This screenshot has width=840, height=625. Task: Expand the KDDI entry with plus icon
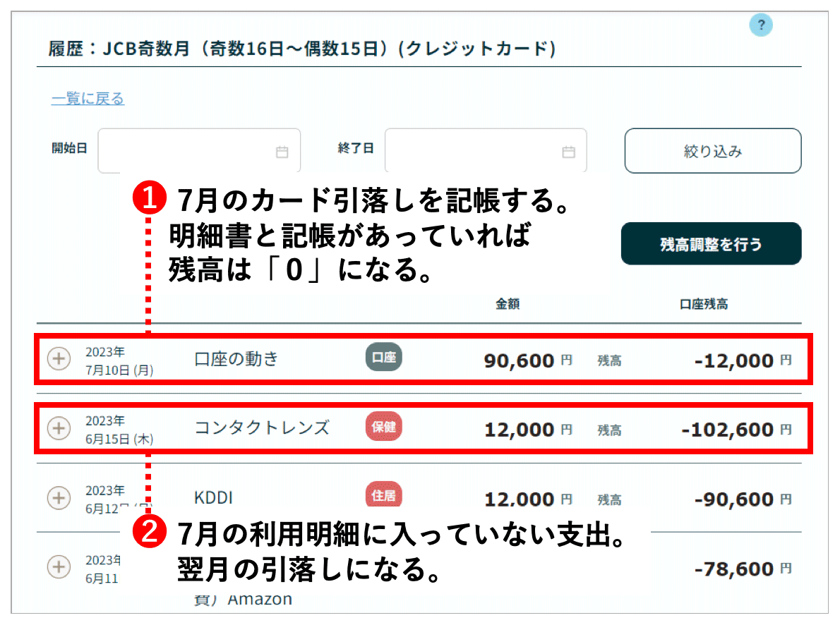(x=59, y=497)
